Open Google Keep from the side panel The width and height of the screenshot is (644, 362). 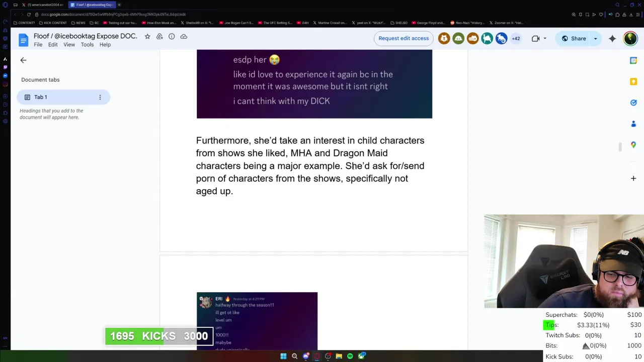(x=633, y=81)
